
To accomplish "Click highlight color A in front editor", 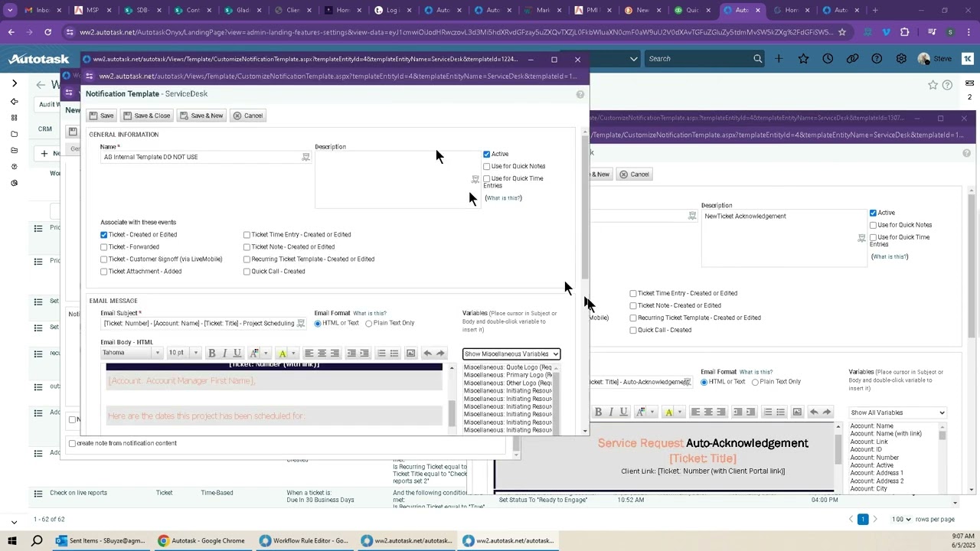I will point(283,353).
